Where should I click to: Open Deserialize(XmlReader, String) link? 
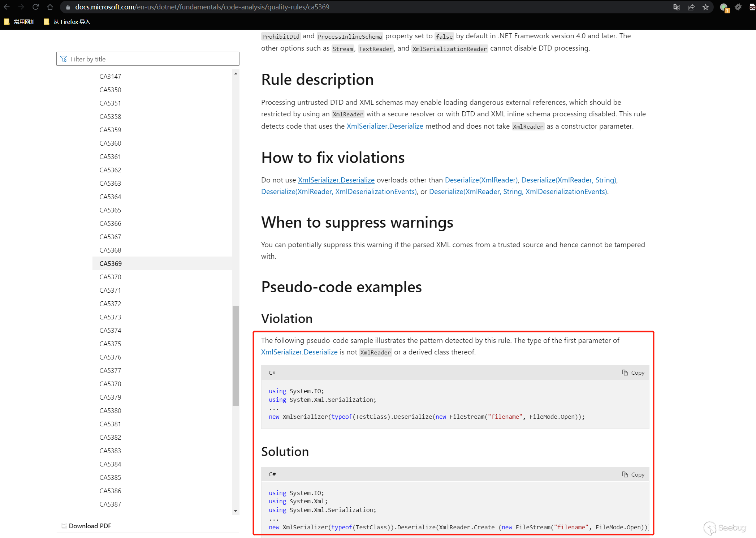[569, 180]
